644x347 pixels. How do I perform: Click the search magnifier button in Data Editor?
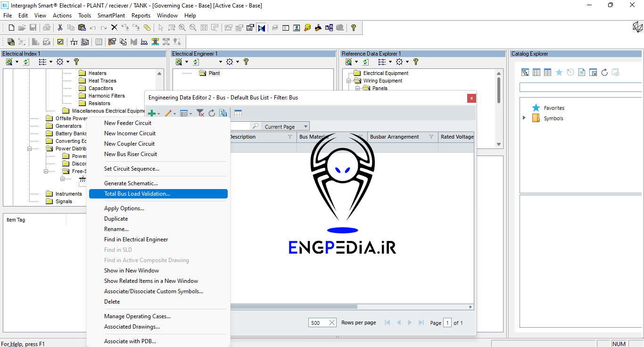(x=255, y=126)
